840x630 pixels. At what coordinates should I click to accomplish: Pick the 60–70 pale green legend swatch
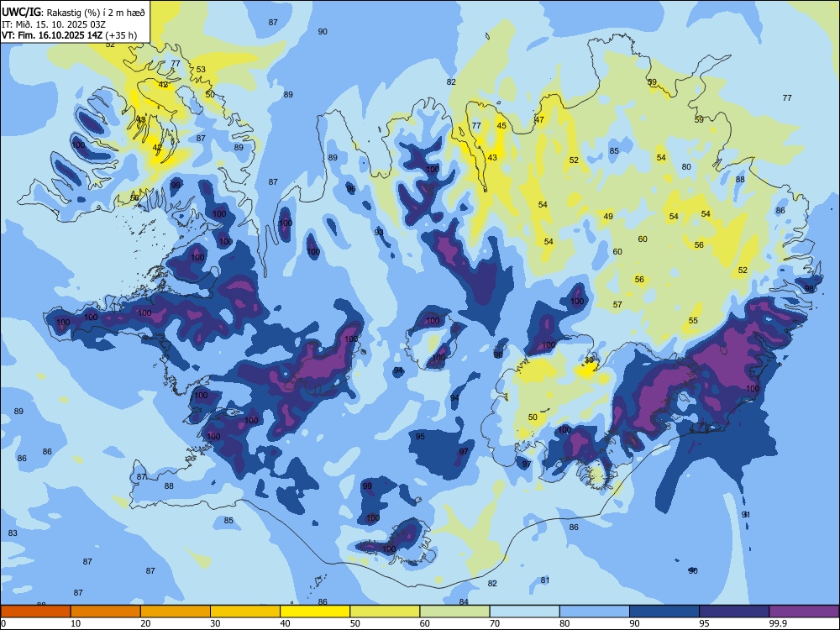[454, 612]
